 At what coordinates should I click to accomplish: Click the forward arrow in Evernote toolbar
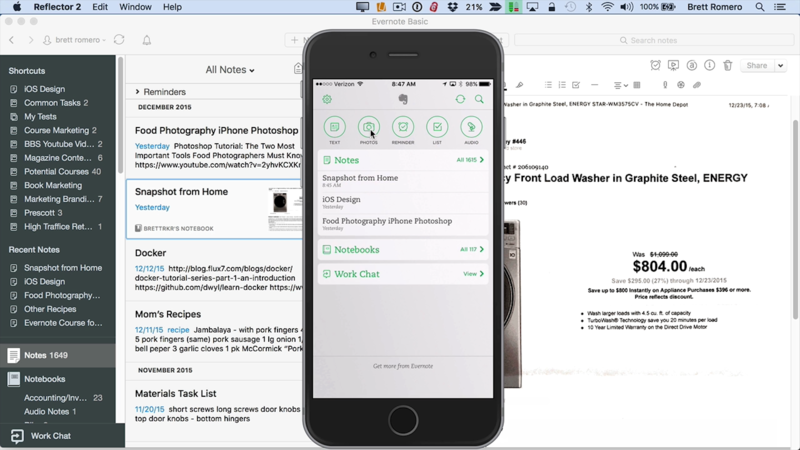31,40
